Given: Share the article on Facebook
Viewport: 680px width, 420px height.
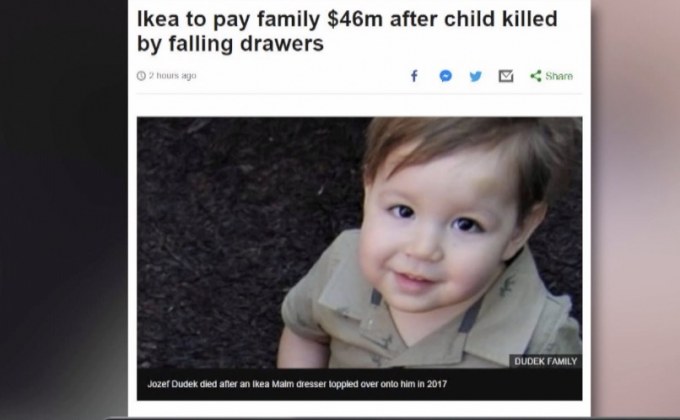Looking at the screenshot, I should pyautogui.click(x=415, y=76).
